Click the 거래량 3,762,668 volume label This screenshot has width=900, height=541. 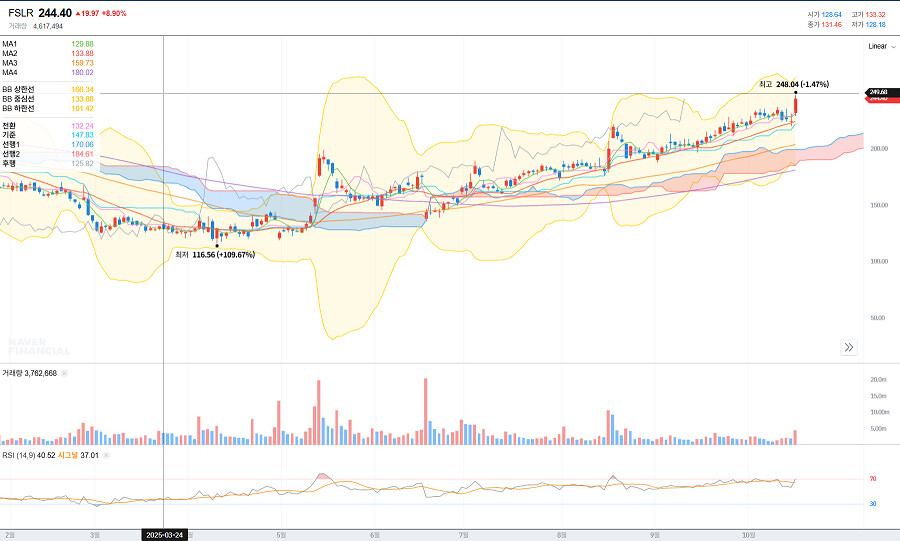[x=29, y=373]
